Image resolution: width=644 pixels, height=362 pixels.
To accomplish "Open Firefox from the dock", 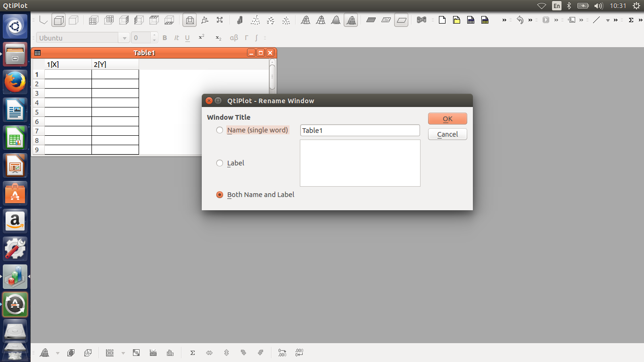I will pos(16,82).
